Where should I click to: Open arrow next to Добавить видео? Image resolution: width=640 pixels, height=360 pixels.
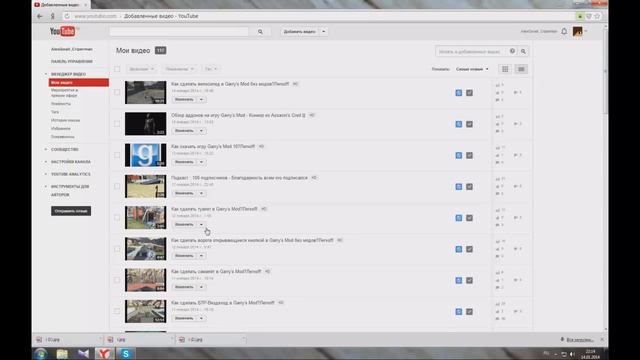pos(324,31)
